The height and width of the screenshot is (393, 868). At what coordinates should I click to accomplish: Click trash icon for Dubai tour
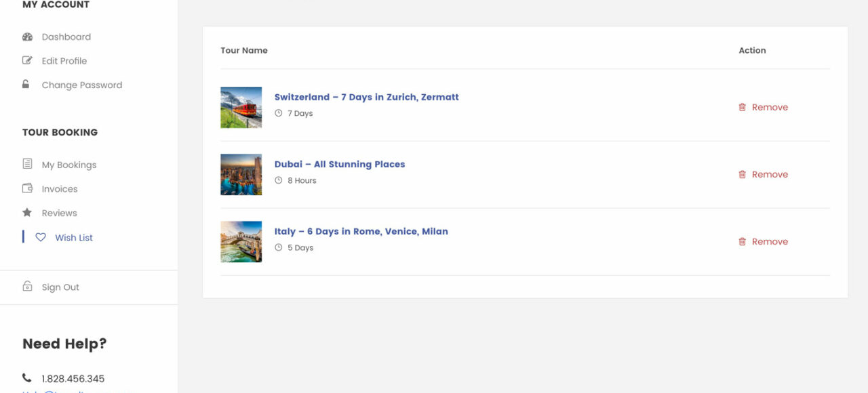pyautogui.click(x=742, y=174)
